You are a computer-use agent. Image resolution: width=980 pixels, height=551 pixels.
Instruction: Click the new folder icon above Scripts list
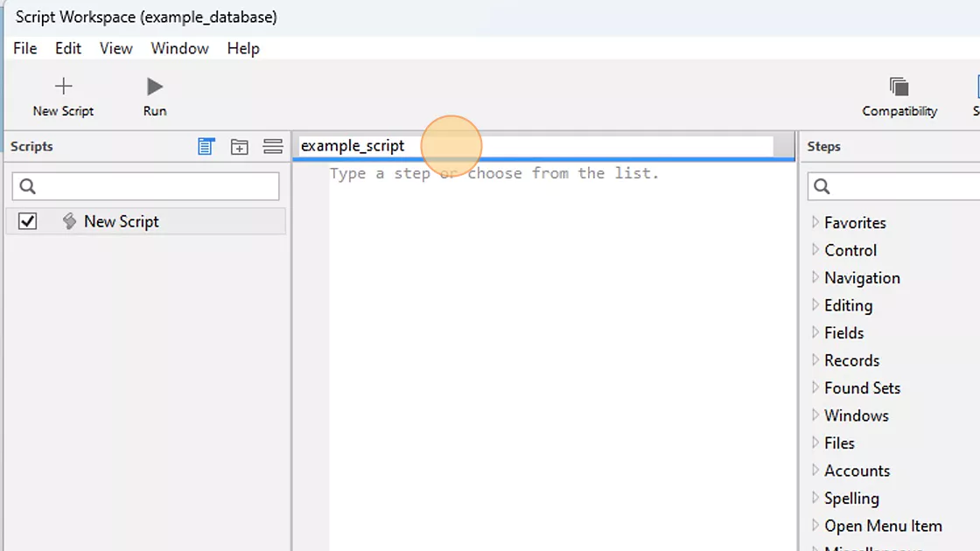click(240, 146)
